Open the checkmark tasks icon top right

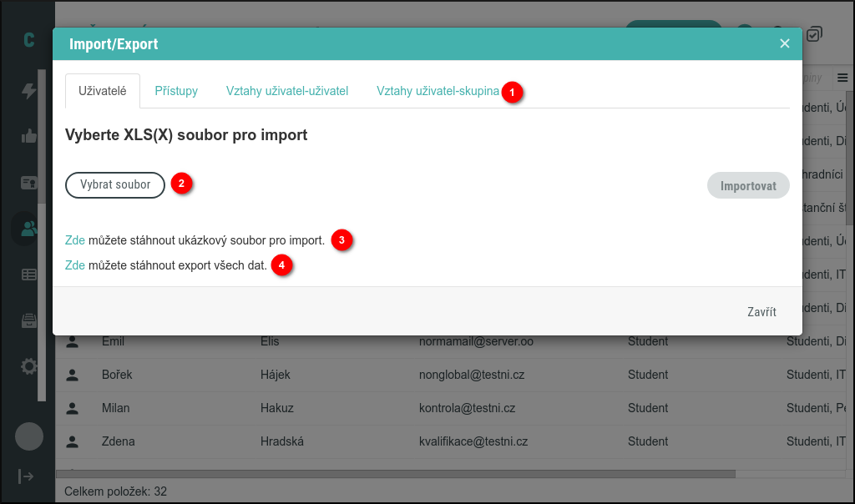tap(814, 34)
